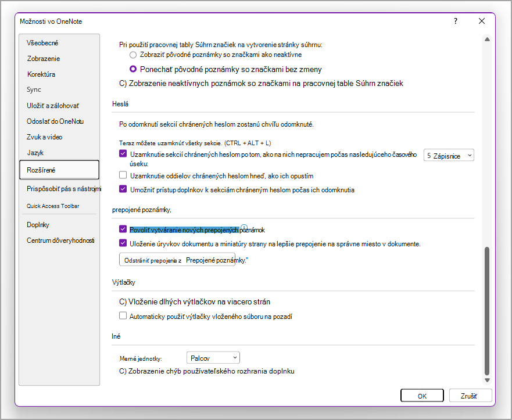
Task: Click Zobrazenie neaktívnych poznámok so značkami option
Action: pyautogui.click(x=261, y=84)
